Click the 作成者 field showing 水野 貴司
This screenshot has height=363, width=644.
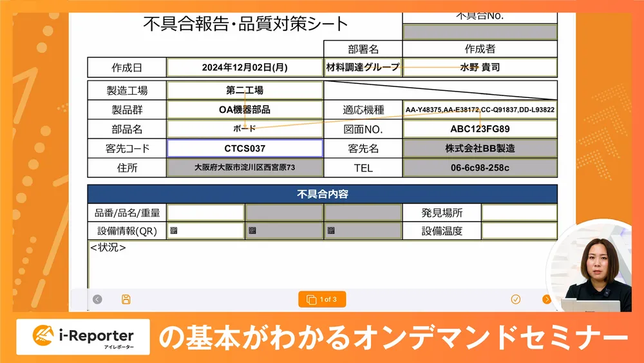point(480,67)
